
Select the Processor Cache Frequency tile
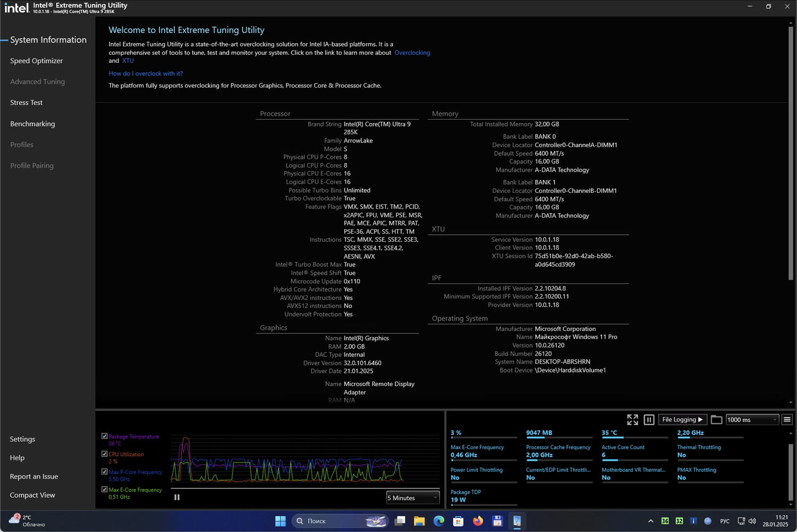pyautogui.click(x=559, y=452)
